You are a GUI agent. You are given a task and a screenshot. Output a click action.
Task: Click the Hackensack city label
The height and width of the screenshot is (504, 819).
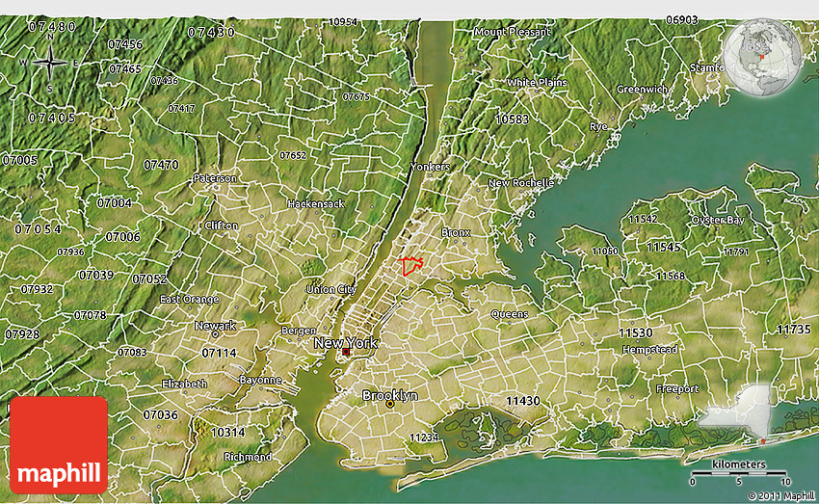point(315,204)
